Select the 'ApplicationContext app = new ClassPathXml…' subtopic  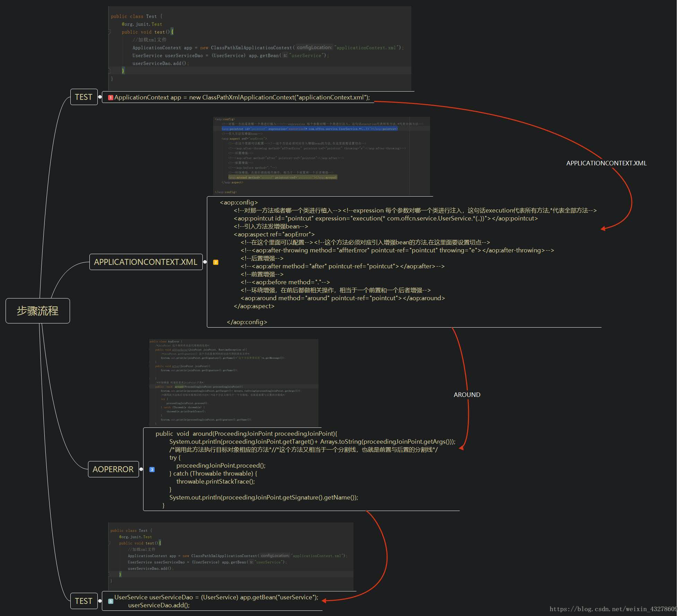(x=242, y=97)
